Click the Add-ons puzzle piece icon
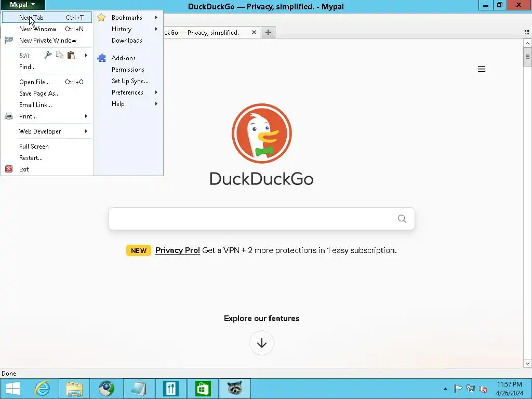 click(x=101, y=58)
